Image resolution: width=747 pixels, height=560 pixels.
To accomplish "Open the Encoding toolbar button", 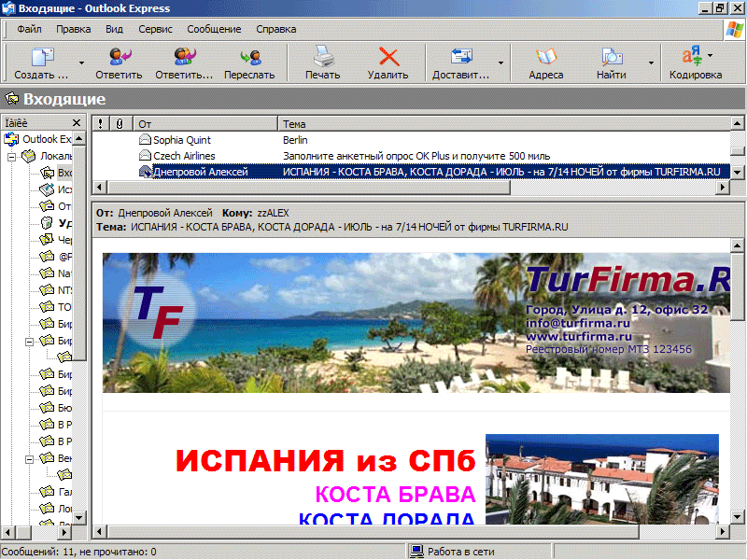I will [x=695, y=58].
